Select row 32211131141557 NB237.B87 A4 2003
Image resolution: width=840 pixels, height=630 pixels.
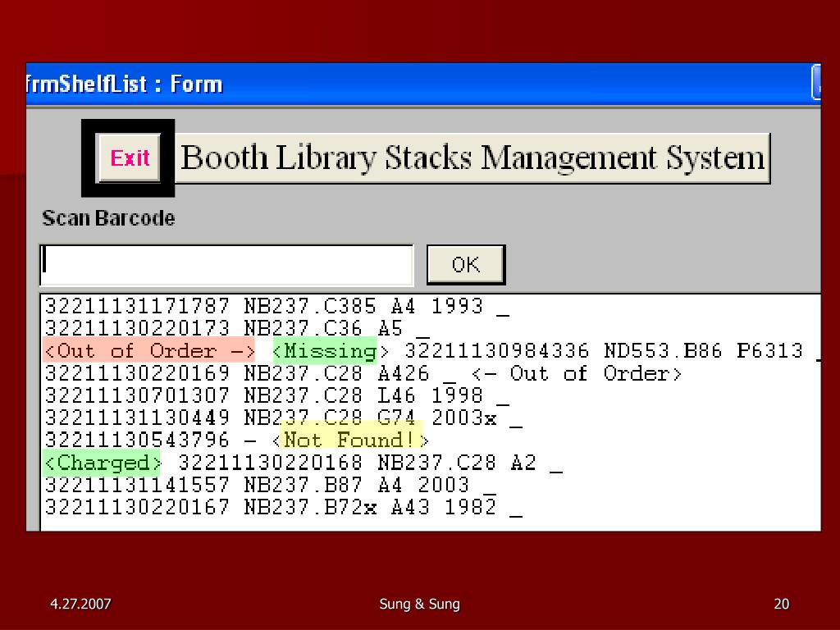click(270, 485)
